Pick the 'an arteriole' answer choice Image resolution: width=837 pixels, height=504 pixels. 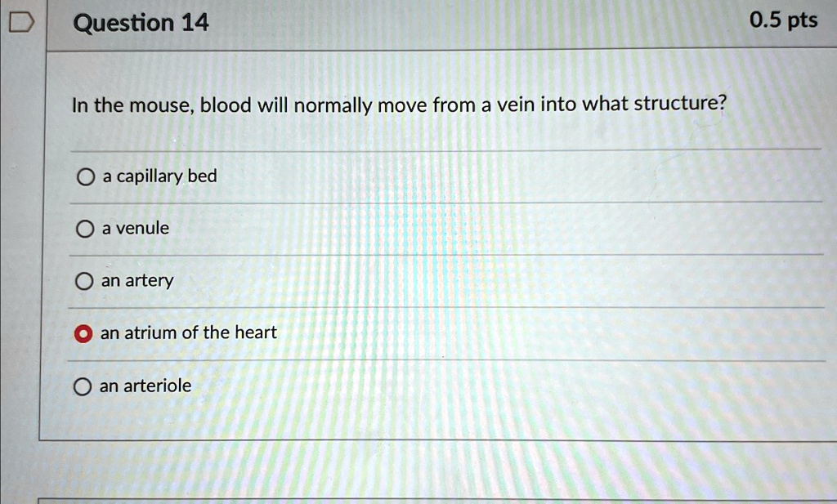coord(84,386)
